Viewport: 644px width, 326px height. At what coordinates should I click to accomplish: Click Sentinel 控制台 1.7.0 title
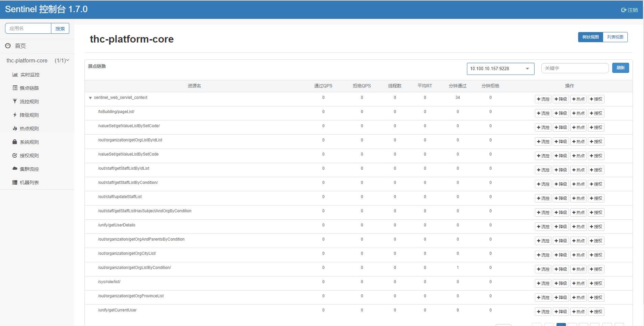pyautogui.click(x=46, y=9)
